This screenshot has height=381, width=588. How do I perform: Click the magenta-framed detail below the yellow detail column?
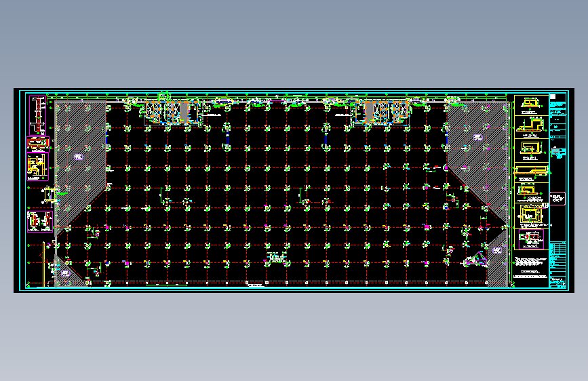(x=531, y=239)
